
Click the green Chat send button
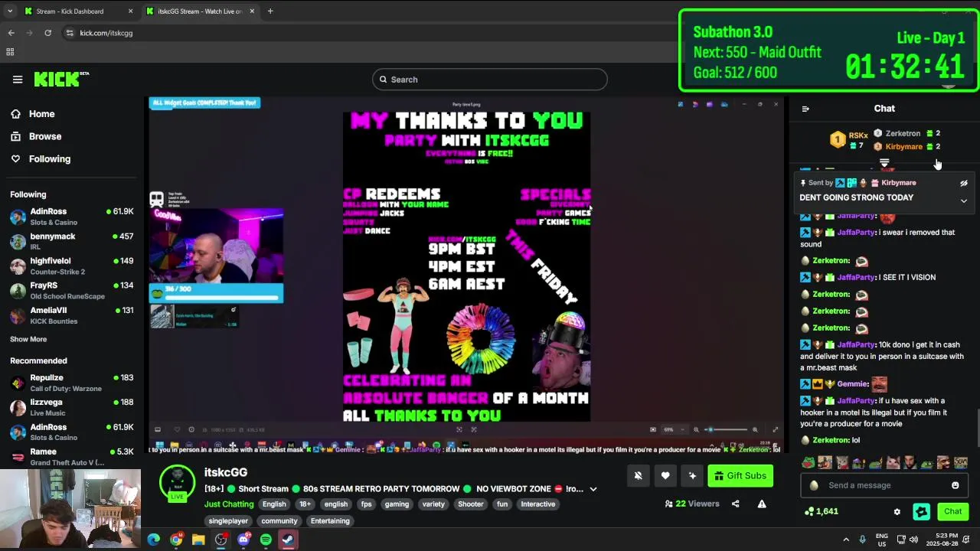[x=952, y=511]
